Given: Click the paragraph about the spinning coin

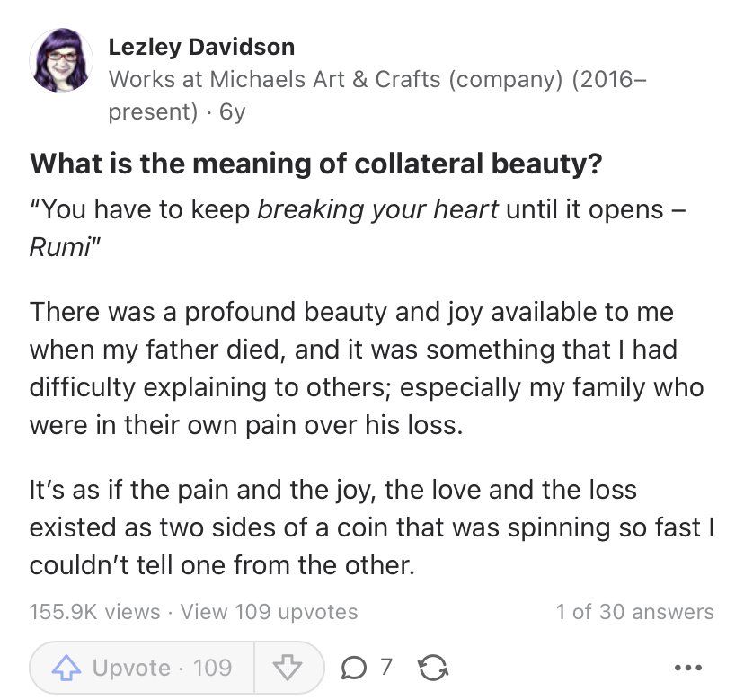Looking at the screenshot, I should (372, 527).
